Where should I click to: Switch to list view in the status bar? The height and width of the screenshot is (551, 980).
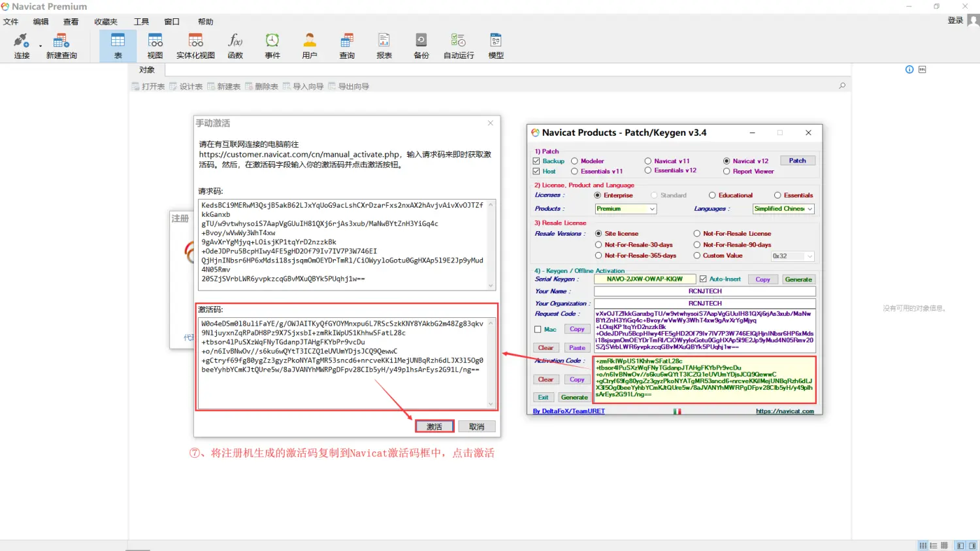(x=923, y=545)
